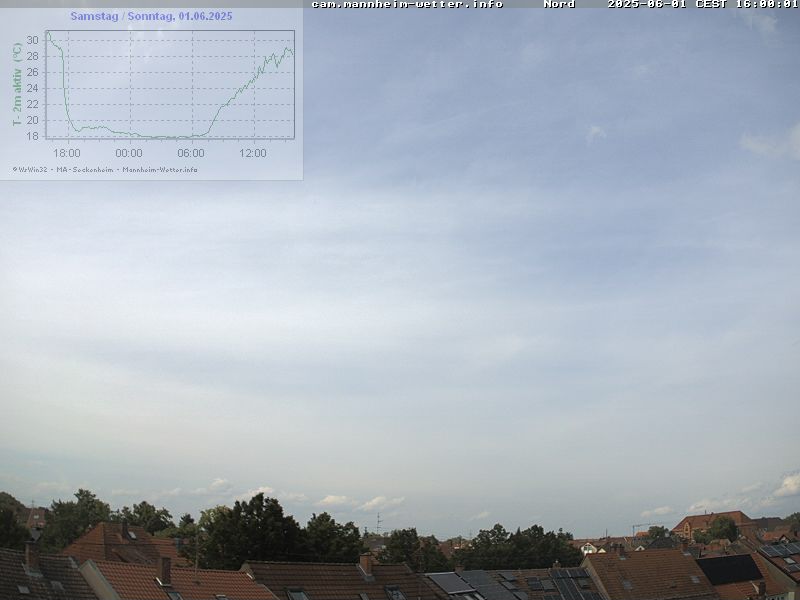Click the "Nord" direction label

click(559, 4)
